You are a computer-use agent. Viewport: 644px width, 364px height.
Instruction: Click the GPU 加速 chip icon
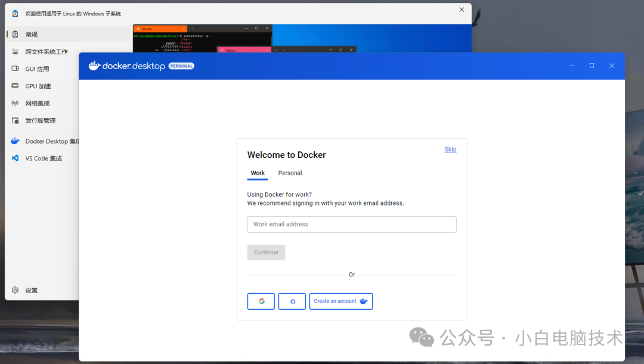(x=15, y=86)
